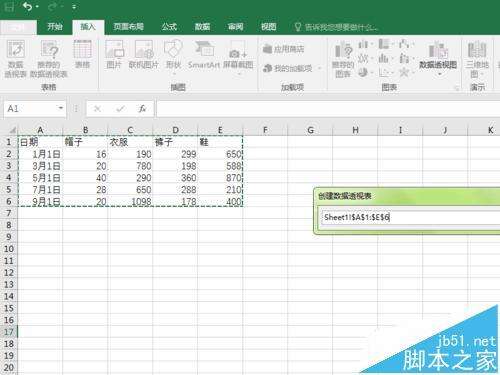Go to the Formulas (公式) tab
This screenshot has width=500, height=375.
click(169, 26)
